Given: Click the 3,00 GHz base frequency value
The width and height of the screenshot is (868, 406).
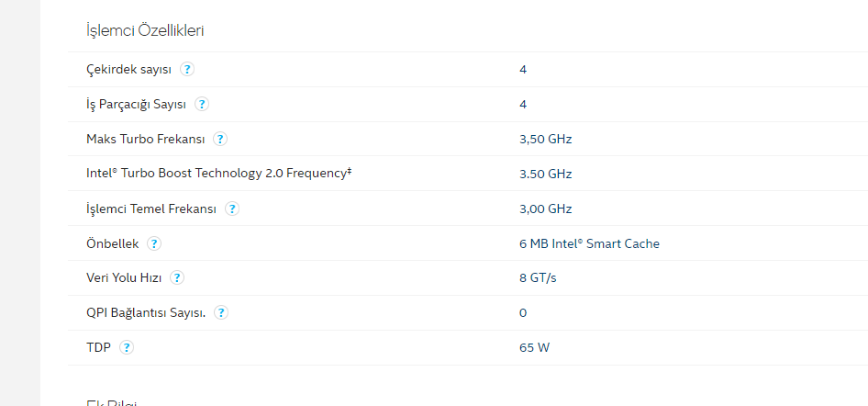Looking at the screenshot, I should [545, 209].
